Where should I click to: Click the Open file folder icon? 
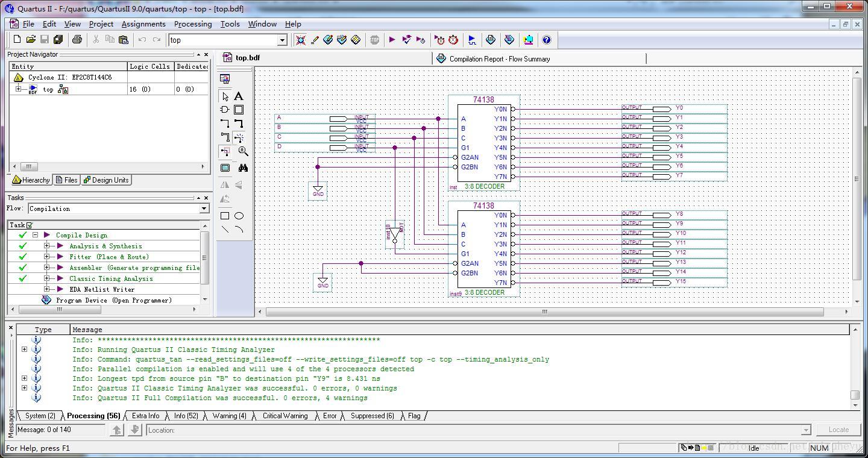[x=31, y=40]
